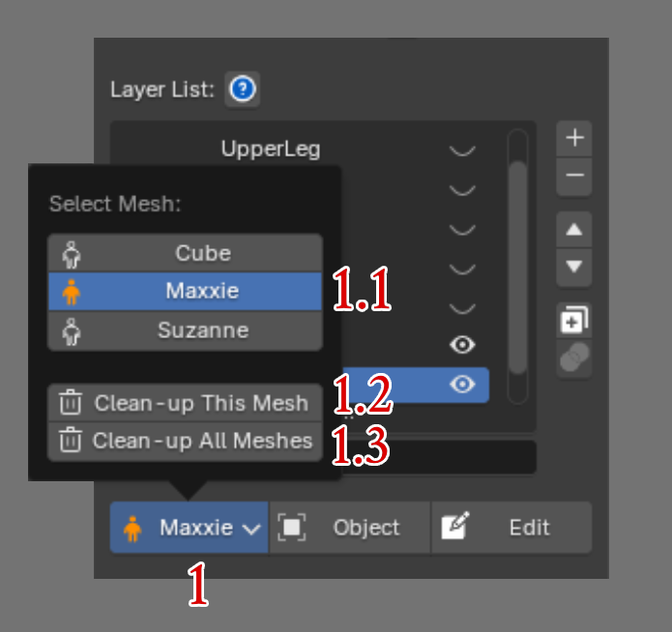Switch to Object mode button
This screenshot has height=632, width=672.
pos(350,528)
